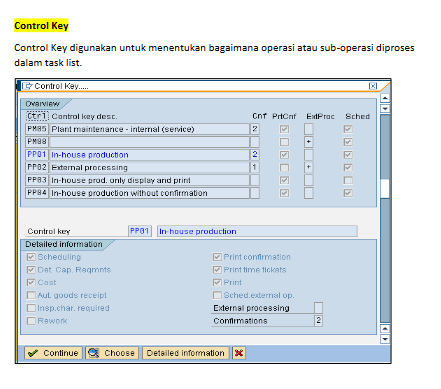Screen dimensions: 441x389
Task: Select the PP02 control key cell
Action: point(37,167)
